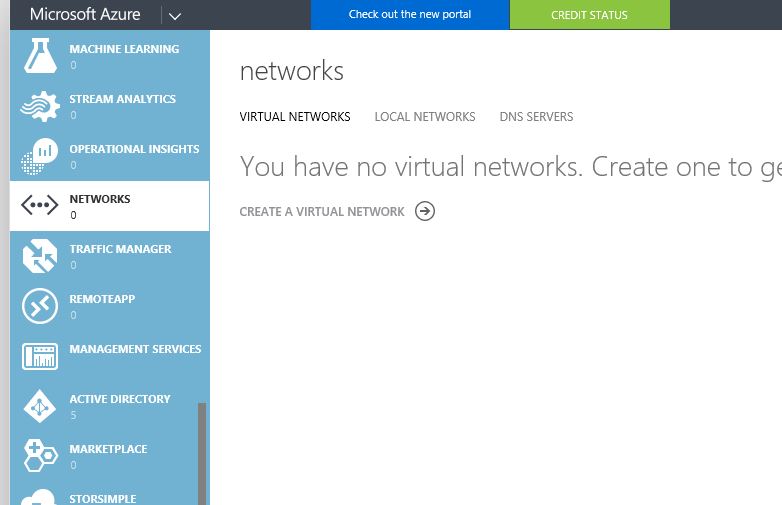Viewport: 782px width, 505px height.
Task: Select Management Services in sidebar
Action: 135,348
